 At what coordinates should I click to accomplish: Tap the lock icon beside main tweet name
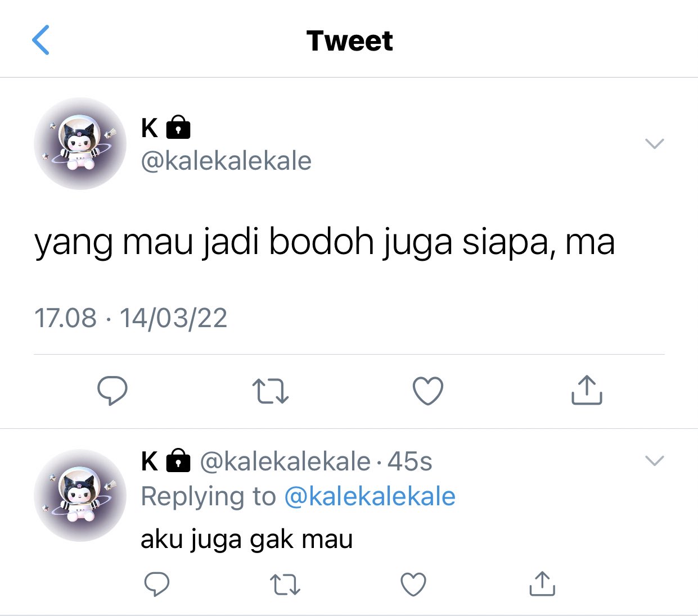(x=178, y=127)
